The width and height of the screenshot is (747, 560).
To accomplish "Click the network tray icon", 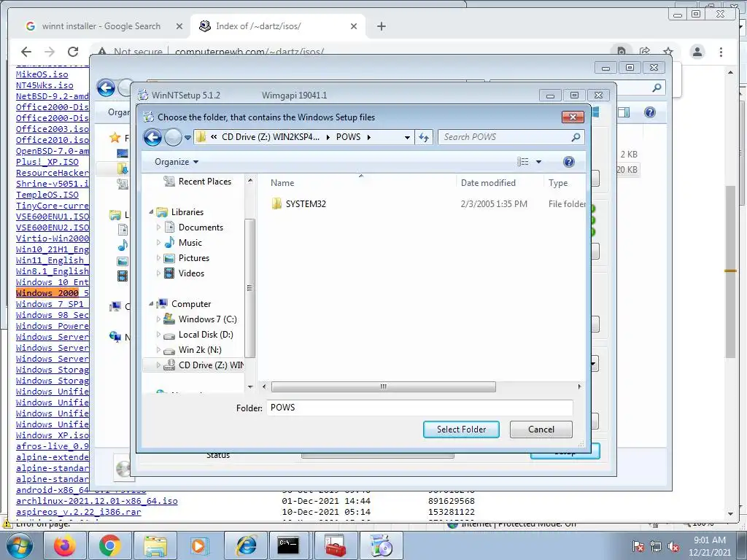I will (x=656, y=547).
